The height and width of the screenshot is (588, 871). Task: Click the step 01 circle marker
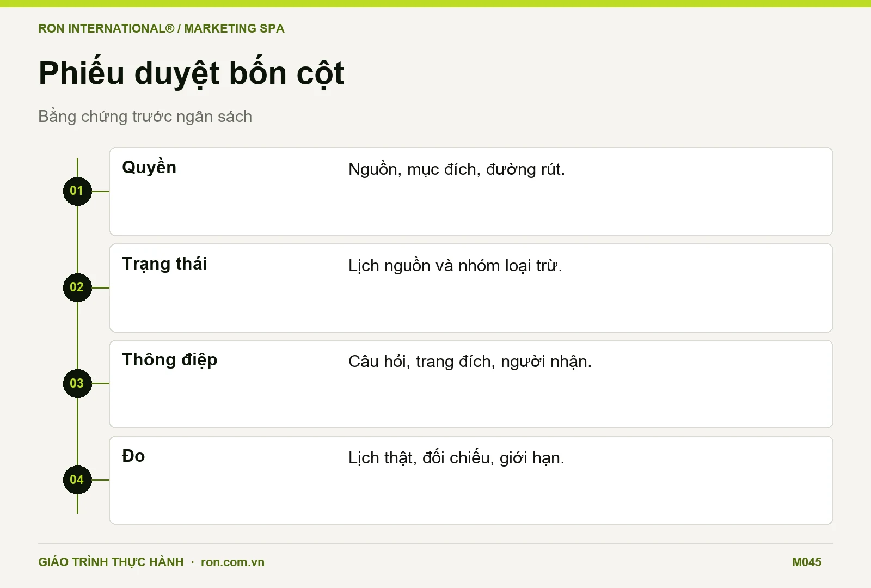coord(77,191)
